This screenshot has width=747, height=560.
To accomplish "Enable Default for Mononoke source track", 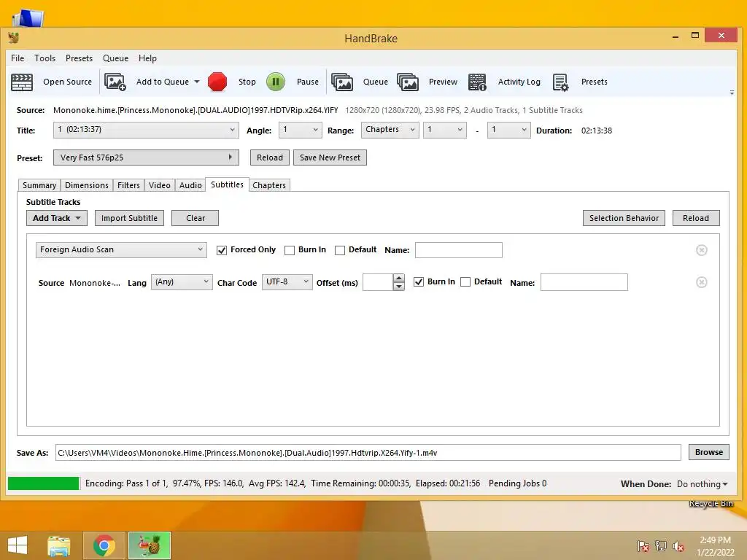I will (465, 282).
